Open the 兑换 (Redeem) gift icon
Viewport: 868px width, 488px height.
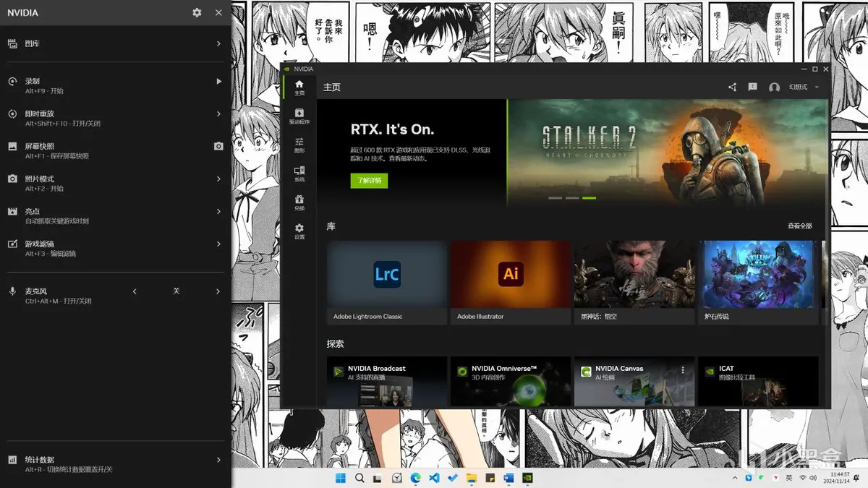point(299,202)
